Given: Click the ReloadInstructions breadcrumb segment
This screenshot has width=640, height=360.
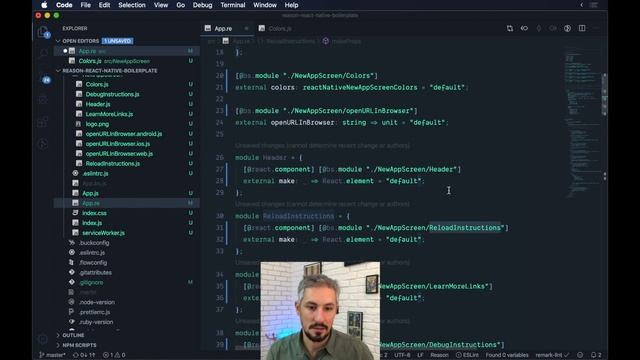Looking at the screenshot, I should (291, 41).
